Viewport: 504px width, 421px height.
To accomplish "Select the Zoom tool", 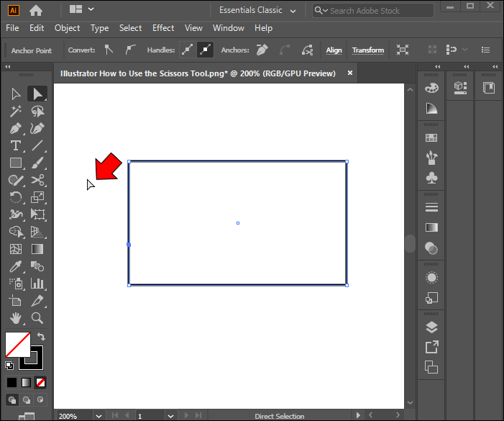I will tap(37, 317).
